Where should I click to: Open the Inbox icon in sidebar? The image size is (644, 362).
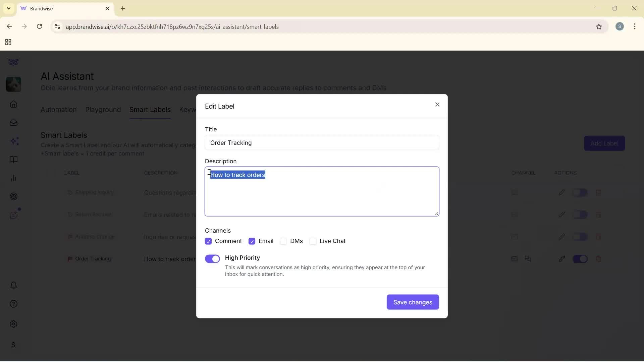point(13,123)
